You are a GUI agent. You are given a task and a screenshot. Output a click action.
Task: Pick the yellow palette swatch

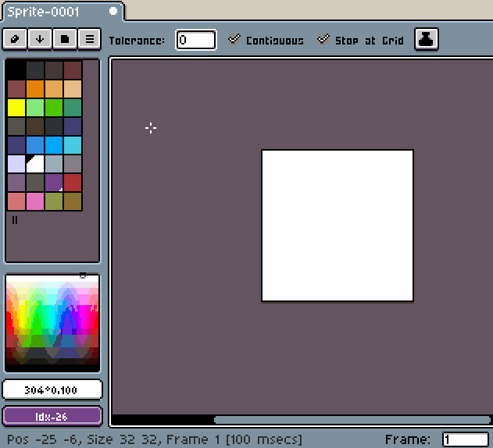coord(16,108)
